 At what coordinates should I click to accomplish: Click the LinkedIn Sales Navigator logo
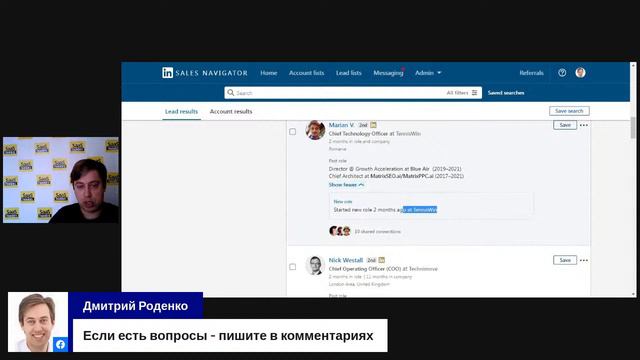tap(205, 73)
